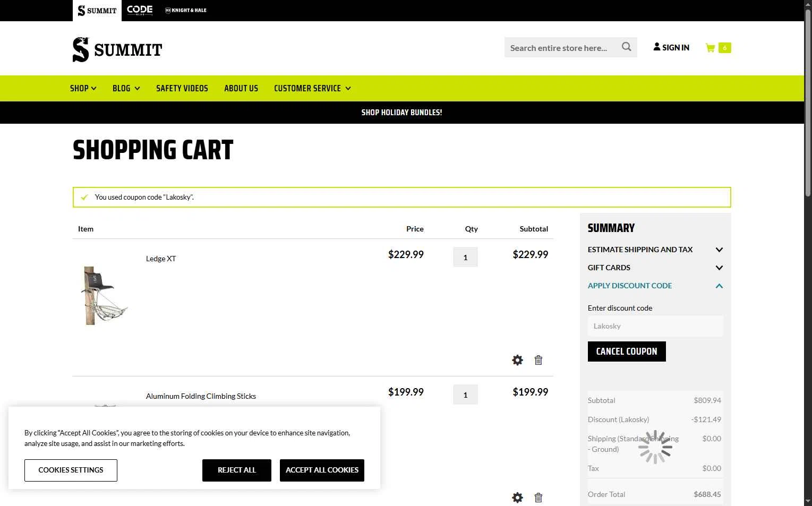Image resolution: width=812 pixels, height=506 pixels.
Task: Edit Climbing Sticks item with gear icon
Action: pyautogui.click(x=517, y=498)
